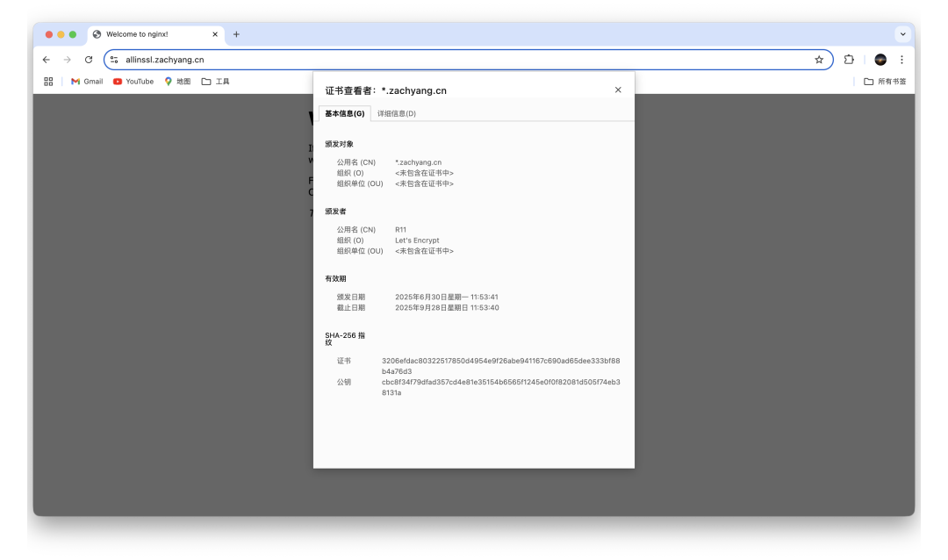Open the YouTube bookmark link
Screen dimensions: 948x560
[133, 81]
